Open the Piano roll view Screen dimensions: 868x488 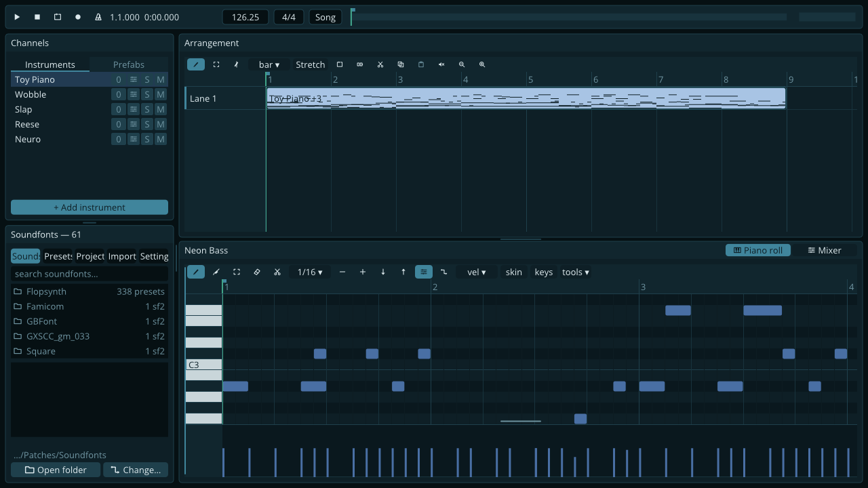click(758, 250)
